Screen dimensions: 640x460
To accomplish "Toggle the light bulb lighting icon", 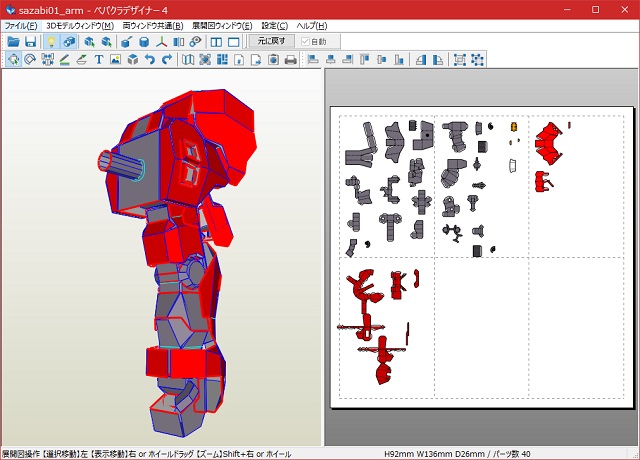I will 51,42.
